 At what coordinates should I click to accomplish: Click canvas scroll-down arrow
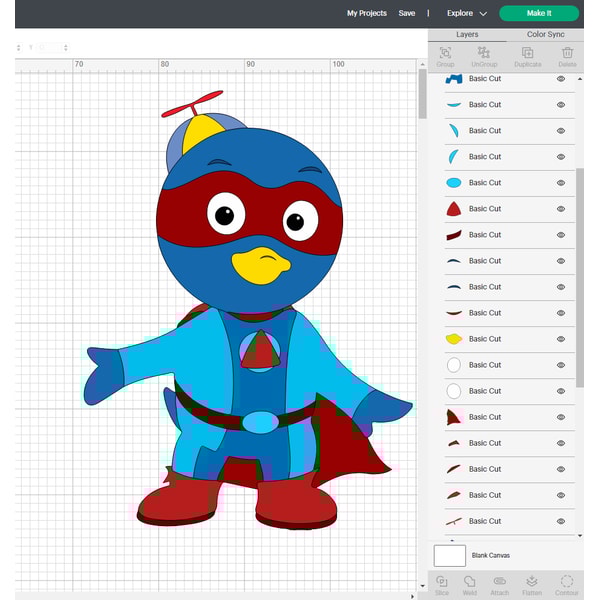click(x=422, y=586)
